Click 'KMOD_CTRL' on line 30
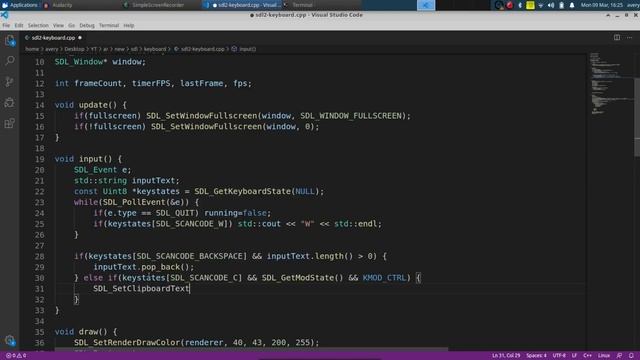 point(384,278)
